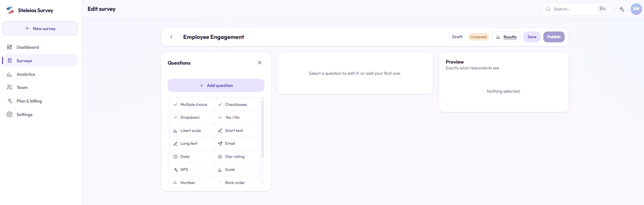Add a Likert scale question
The image size is (644, 205).
click(x=192, y=131)
